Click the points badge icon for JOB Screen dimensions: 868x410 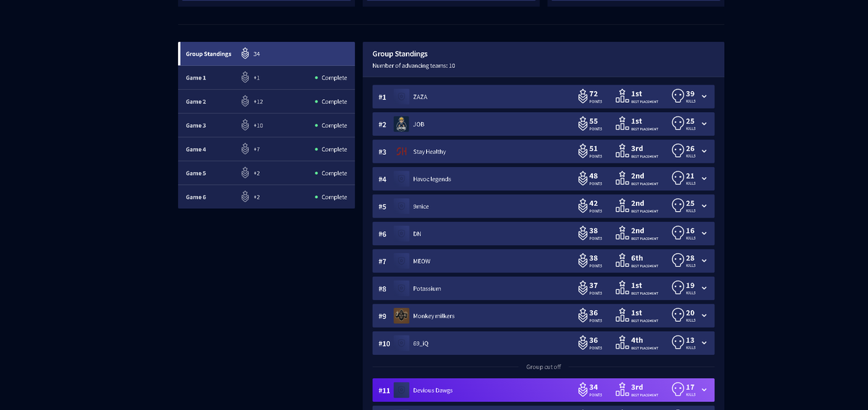[582, 124]
